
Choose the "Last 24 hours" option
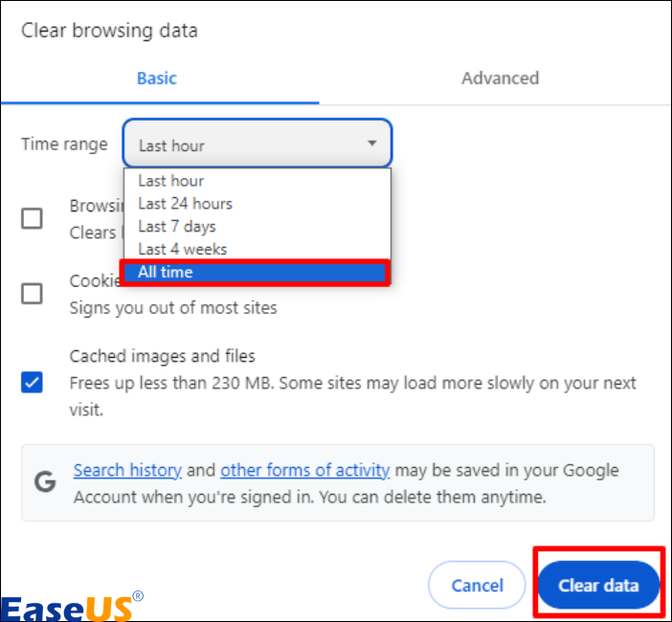pos(186,204)
